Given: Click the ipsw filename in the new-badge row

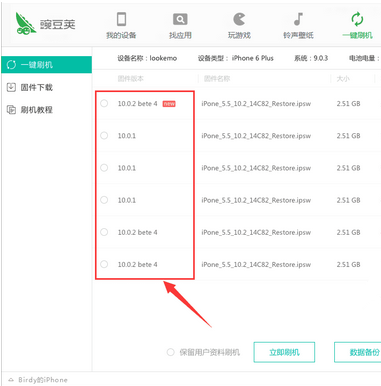Looking at the screenshot, I should coord(256,104).
